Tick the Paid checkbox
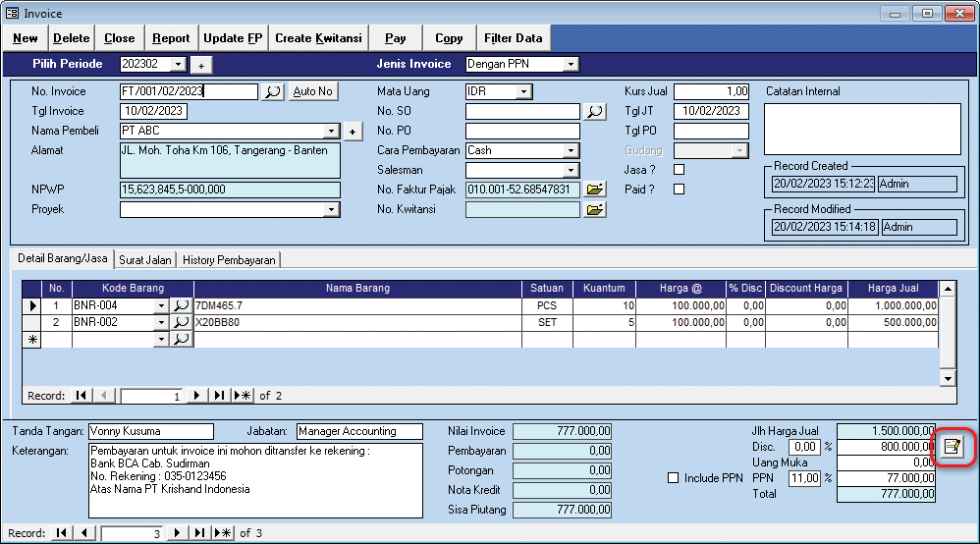Image resolution: width=980 pixels, height=544 pixels. click(x=679, y=190)
